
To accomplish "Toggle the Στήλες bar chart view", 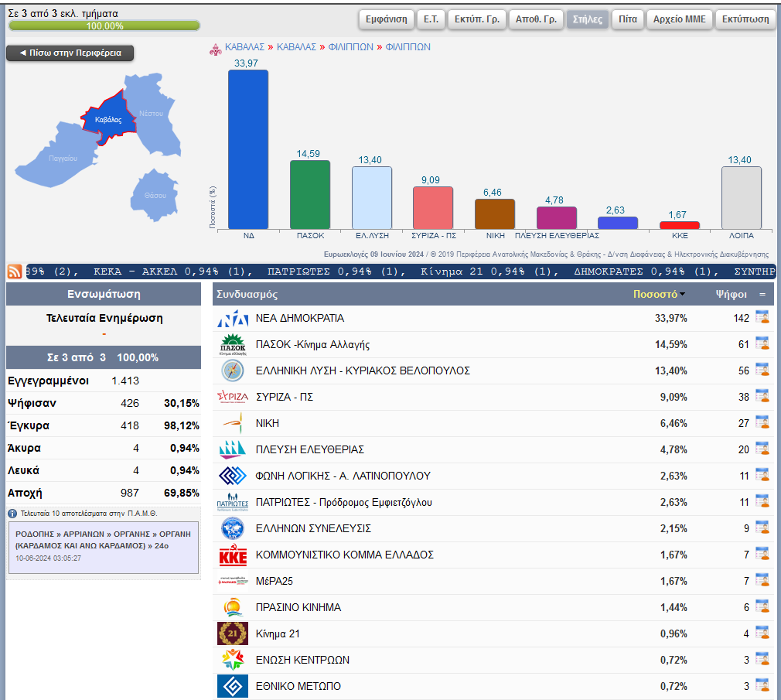I will point(588,19).
